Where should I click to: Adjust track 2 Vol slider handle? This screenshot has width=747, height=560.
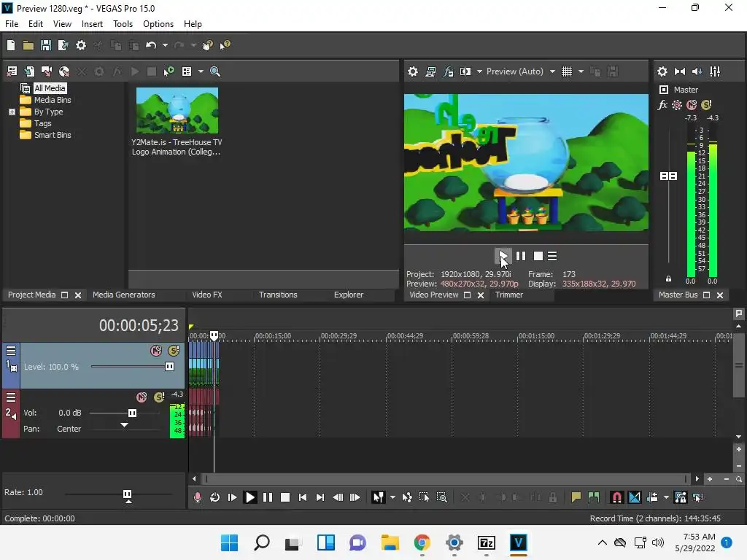click(133, 413)
